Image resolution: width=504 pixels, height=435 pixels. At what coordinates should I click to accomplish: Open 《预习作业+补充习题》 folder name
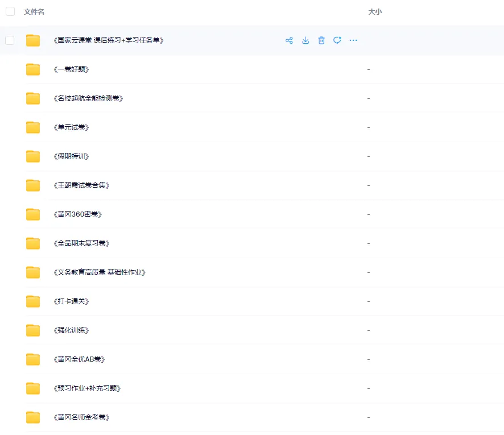click(x=87, y=388)
